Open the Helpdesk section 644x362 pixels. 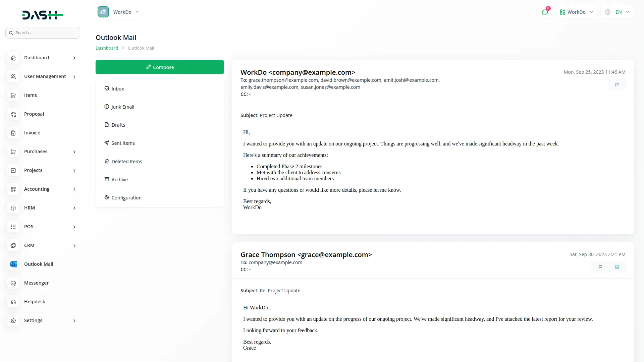click(x=35, y=302)
